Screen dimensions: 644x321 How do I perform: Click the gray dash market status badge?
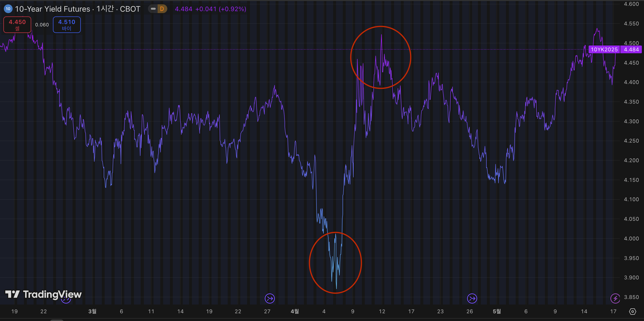(x=153, y=9)
